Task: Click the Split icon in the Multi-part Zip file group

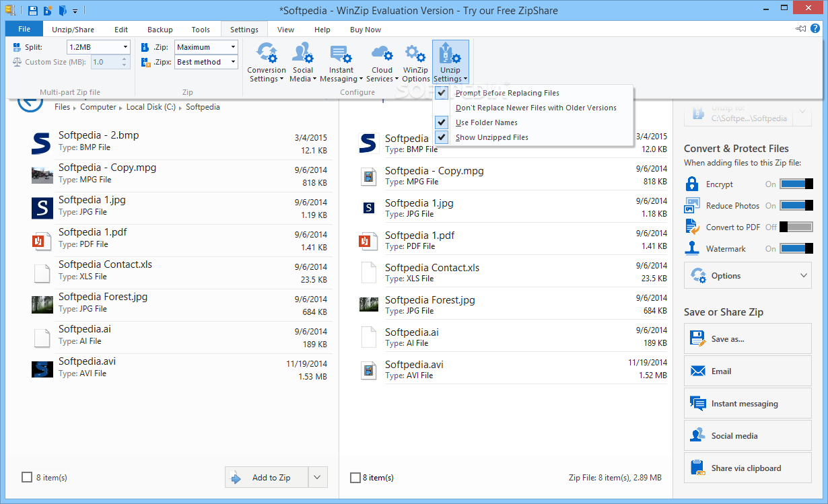Action: 17,47
